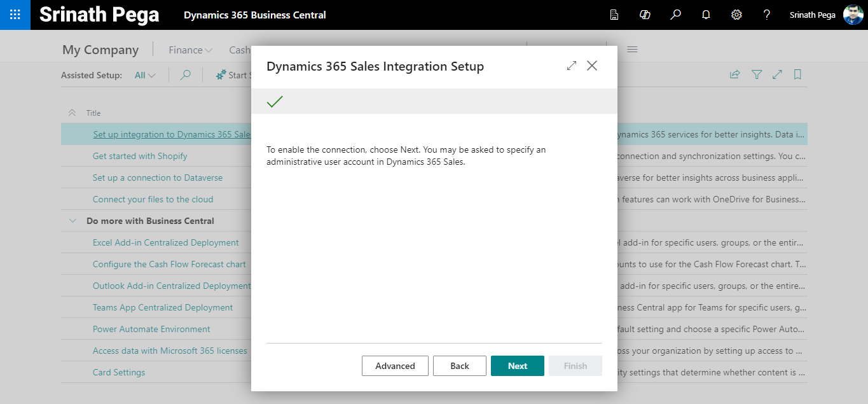This screenshot has height=404, width=868.
Task: Open 'Get started with Shopify' link
Action: coord(140,156)
